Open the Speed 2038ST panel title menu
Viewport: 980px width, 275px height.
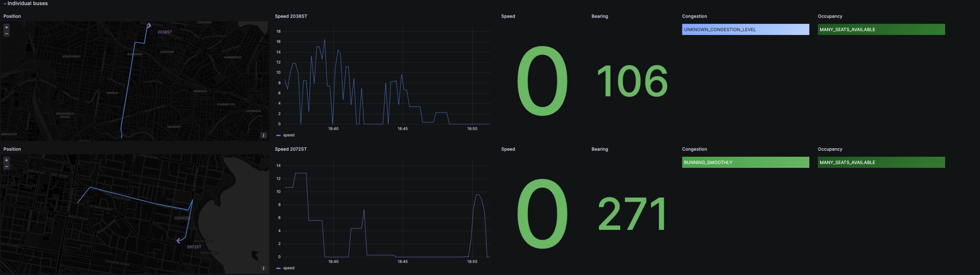click(291, 16)
